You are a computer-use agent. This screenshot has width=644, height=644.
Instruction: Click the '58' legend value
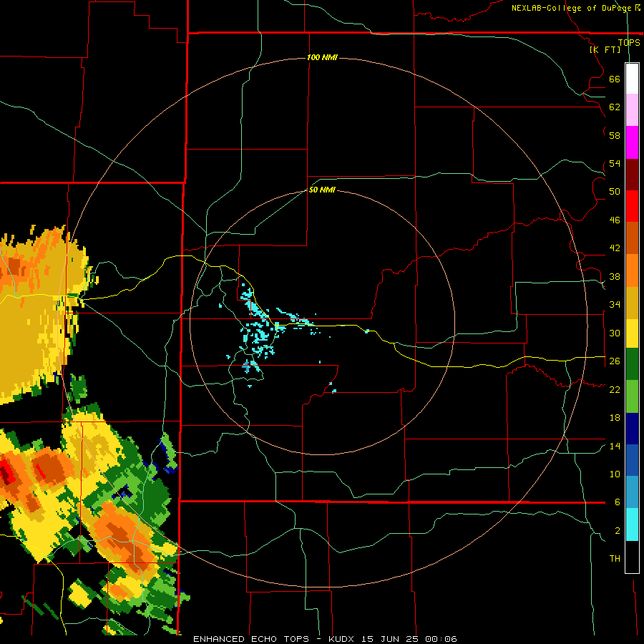click(615, 135)
